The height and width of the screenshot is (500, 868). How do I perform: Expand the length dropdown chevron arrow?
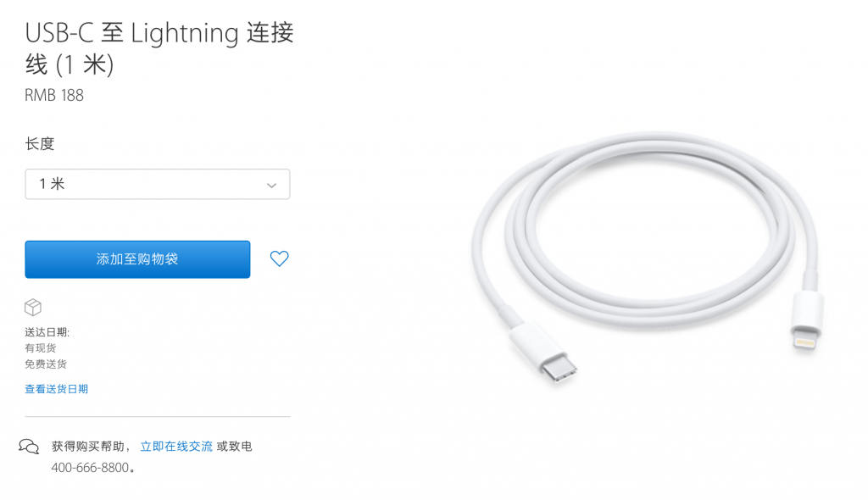(x=271, y=185)
